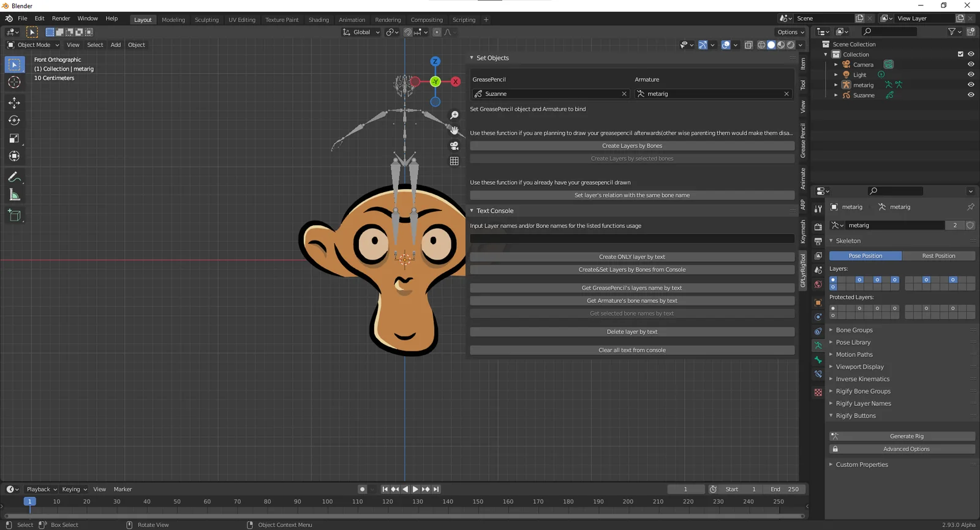Open the Global orientation dropdown
Image resolution: width=980 pixels, height=530 pixels.
tap(361, 32)
